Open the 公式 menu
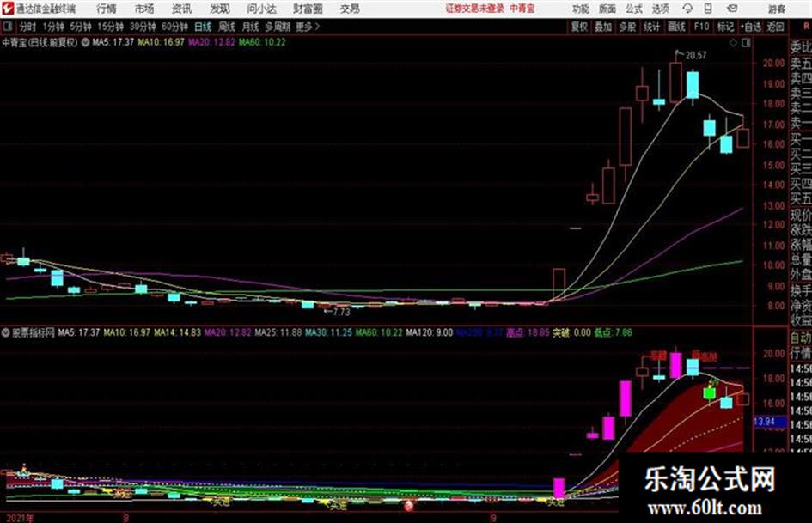The image size is (812, 523). click(x=634, y=9)
